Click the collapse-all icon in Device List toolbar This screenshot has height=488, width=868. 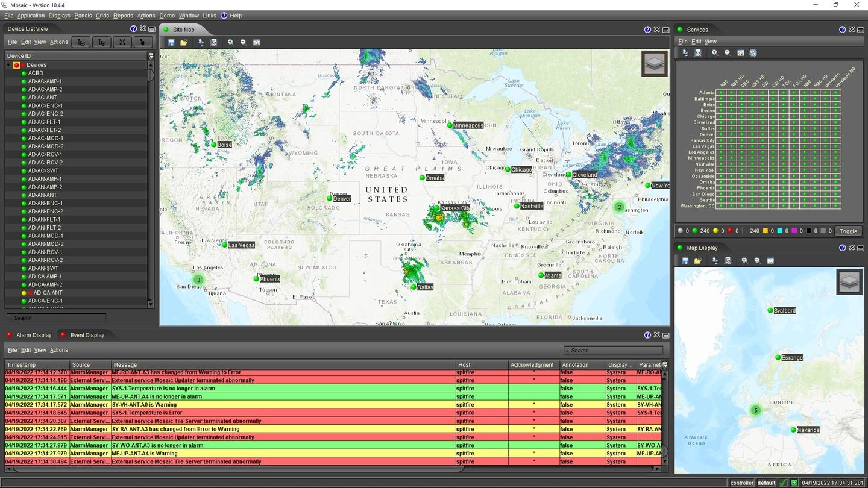coord(82,42)
